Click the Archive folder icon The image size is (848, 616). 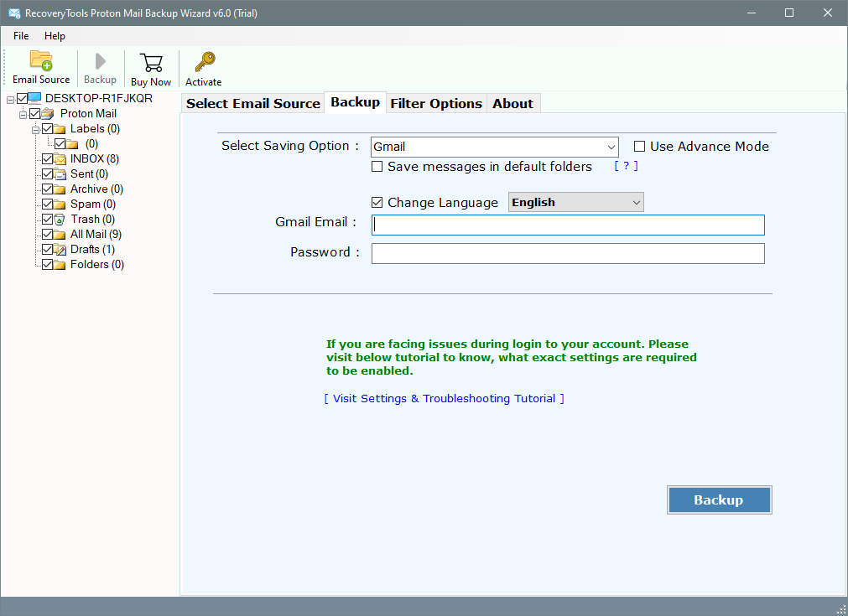[60, 189]
